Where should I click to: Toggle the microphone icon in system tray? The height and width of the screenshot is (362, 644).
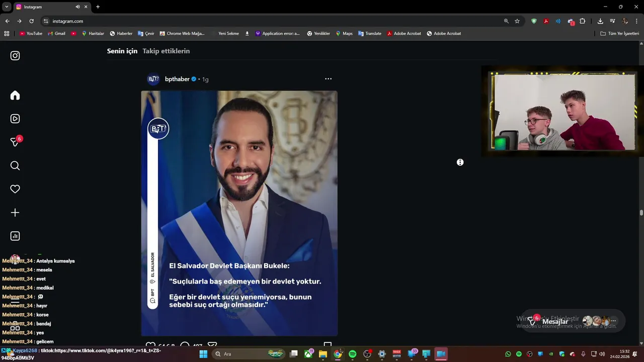click(583, 354)
